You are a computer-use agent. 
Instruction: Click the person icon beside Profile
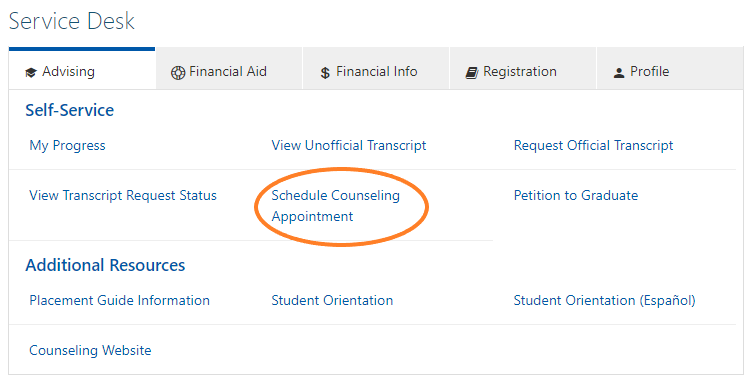click(x=619, y=73)
